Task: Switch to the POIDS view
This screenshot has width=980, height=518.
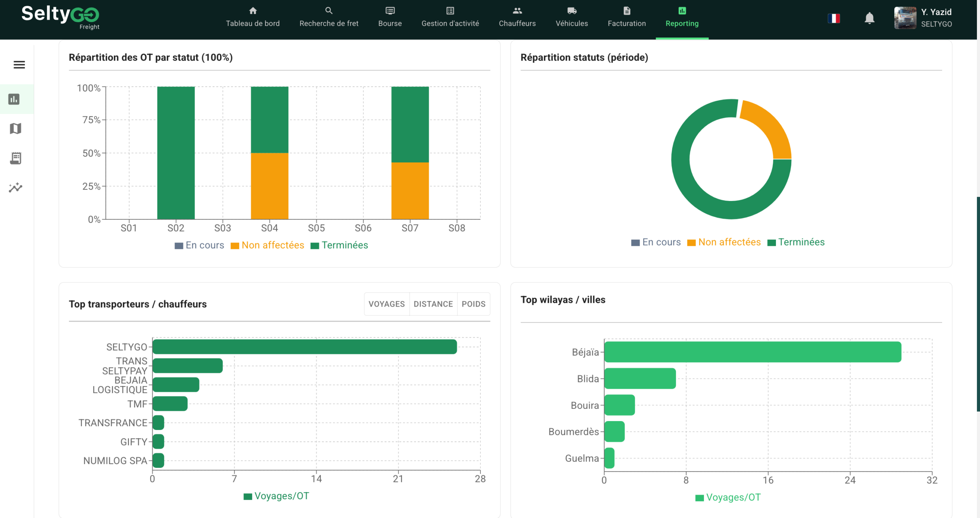Action: coord(473,304)
